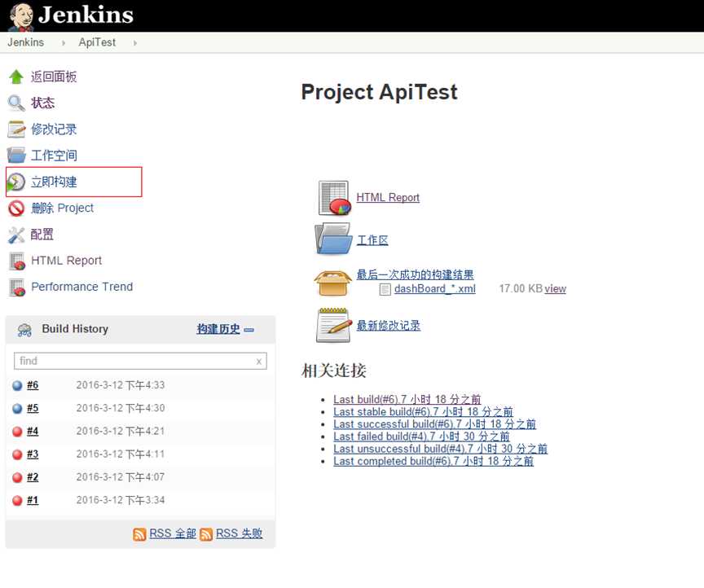704x588 pixels.
Task: Click the red status ball of build #3
Action: pyautogui.click(x=17, y=454)
